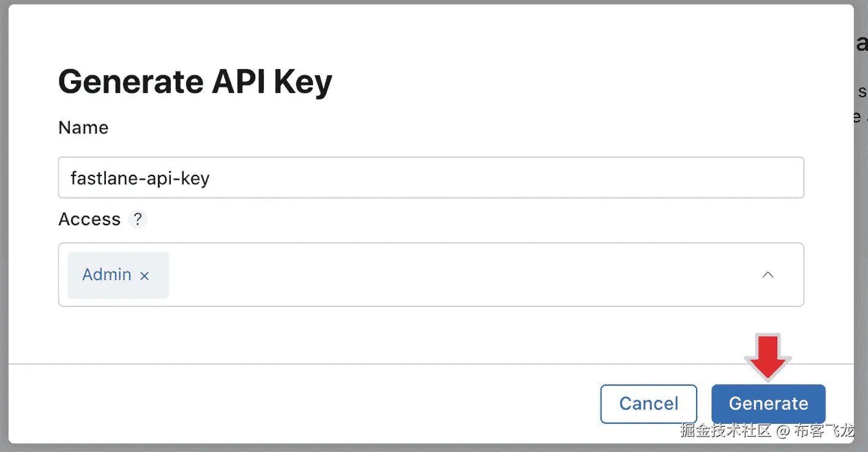This screenshot has height=452, width=868.
Task: Click the Name field label
Action: pos(83,128)
